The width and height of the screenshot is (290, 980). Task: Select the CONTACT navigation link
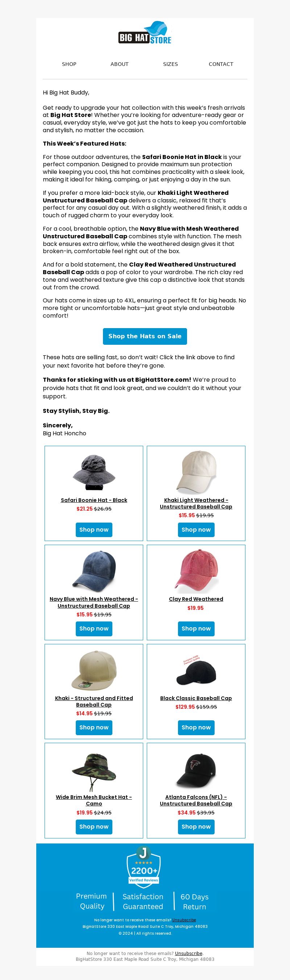(x=221, y=64)
